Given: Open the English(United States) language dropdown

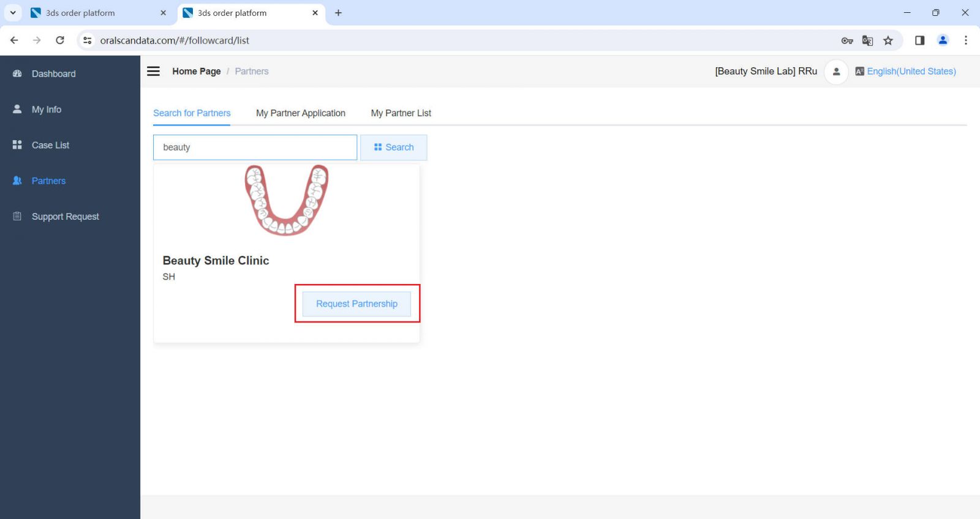Looking at the screenshot, I should point(911,71).
